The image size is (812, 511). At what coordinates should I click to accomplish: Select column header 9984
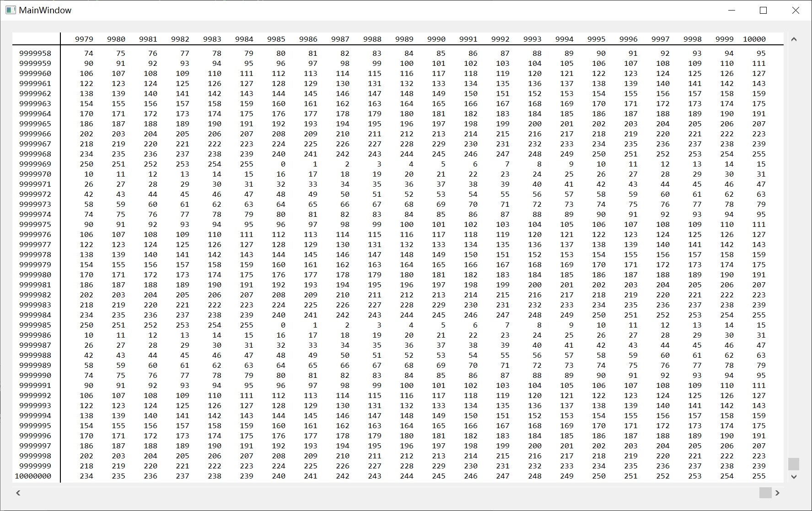(x=244, y=39)
